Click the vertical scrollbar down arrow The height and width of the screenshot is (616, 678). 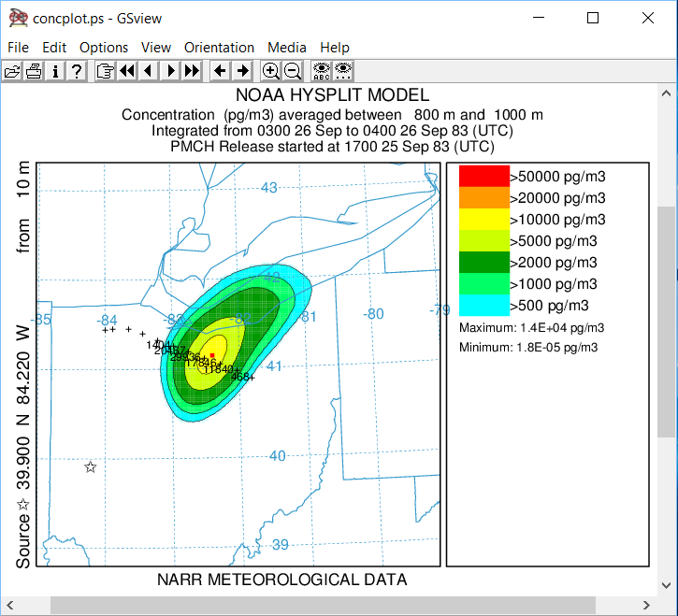[667, 584]
